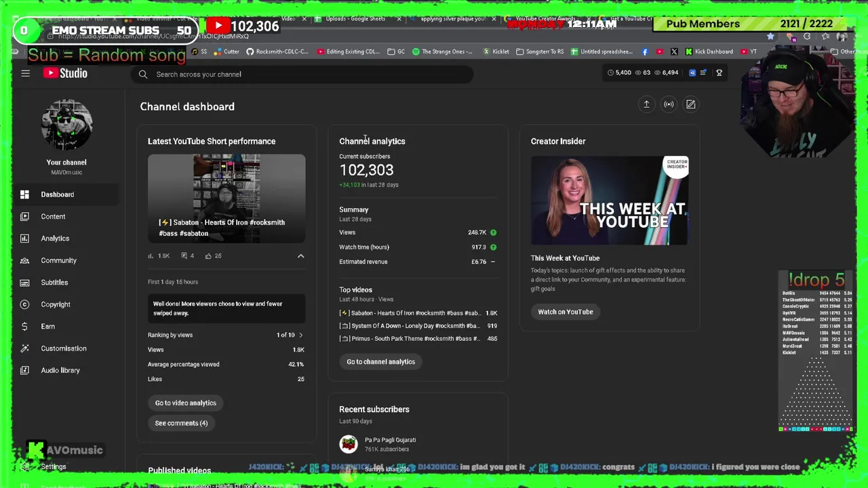This screenshot has width=868, height=488.
Task: Click the Short likes thumbs-up icon
Action: pos(208,256)
